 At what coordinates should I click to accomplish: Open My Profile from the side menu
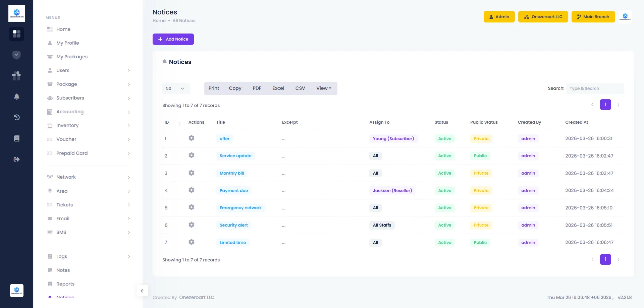(x=67, y=43)
